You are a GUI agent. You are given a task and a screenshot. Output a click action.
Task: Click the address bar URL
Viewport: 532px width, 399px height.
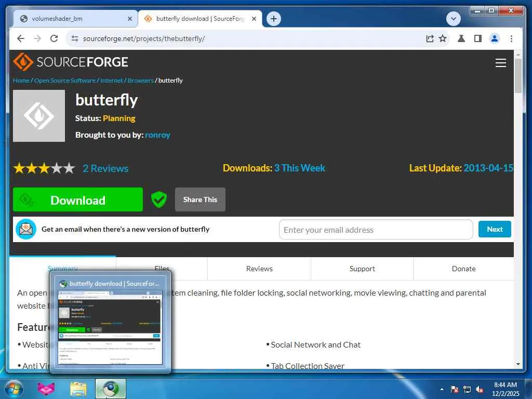point(144,38)
